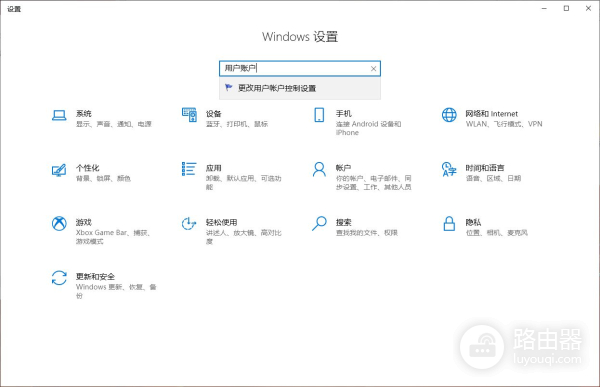Click 连接 Android 设备和 iPhone description
This screenshot has height=387, width=600.
pyautogui.click(x=368, y=128)
